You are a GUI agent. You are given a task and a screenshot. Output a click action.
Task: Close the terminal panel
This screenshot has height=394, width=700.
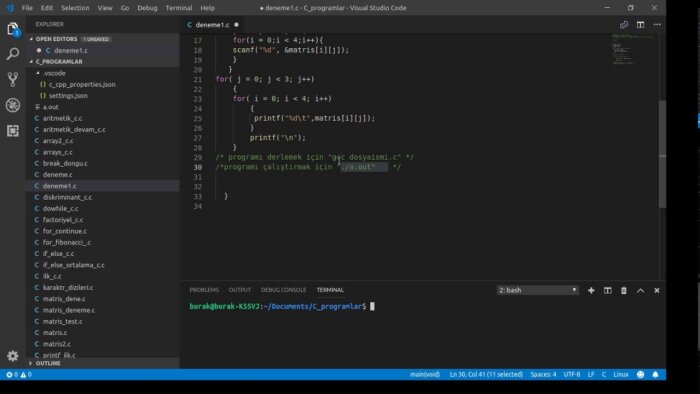pos(657,290)
